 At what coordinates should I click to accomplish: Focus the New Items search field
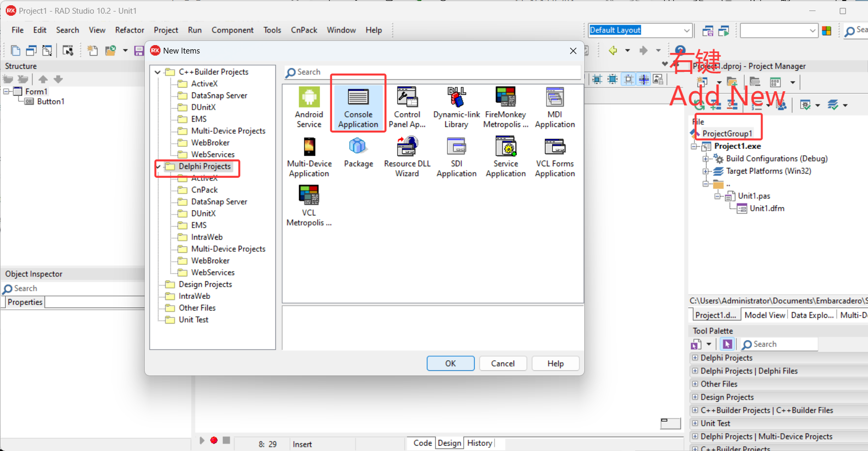point(433,72)
